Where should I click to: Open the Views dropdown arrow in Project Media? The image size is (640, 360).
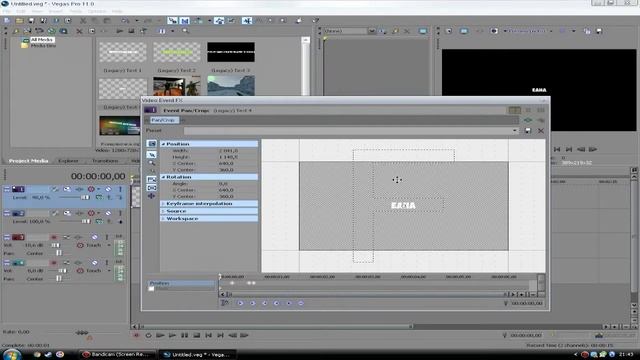tap(173, 31)
